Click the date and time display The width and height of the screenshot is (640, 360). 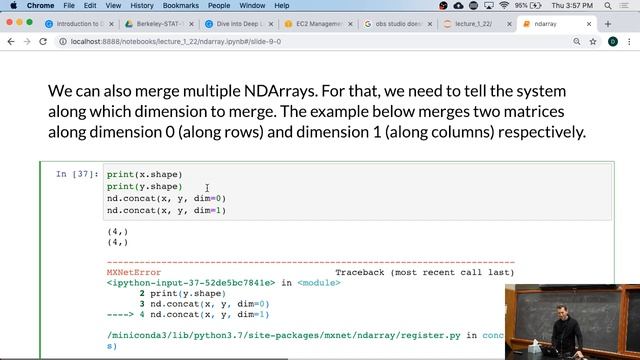click(572, 5)
